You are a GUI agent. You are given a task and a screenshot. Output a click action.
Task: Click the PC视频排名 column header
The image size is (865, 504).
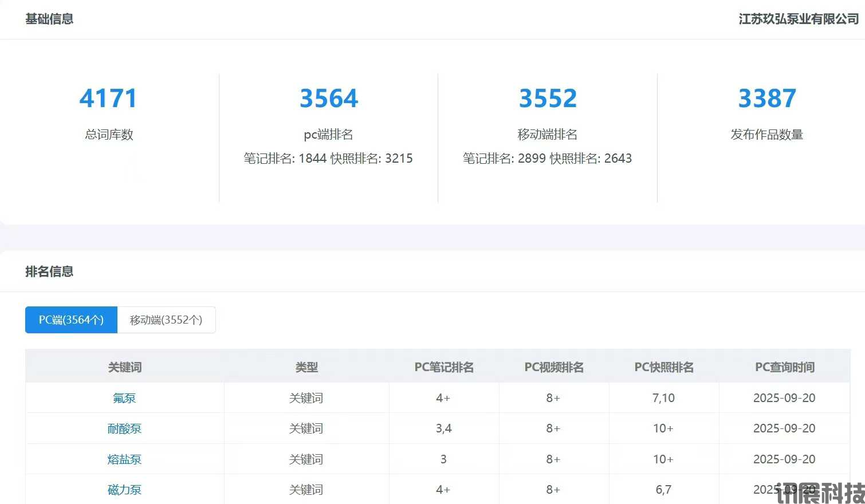coord(554,367)
